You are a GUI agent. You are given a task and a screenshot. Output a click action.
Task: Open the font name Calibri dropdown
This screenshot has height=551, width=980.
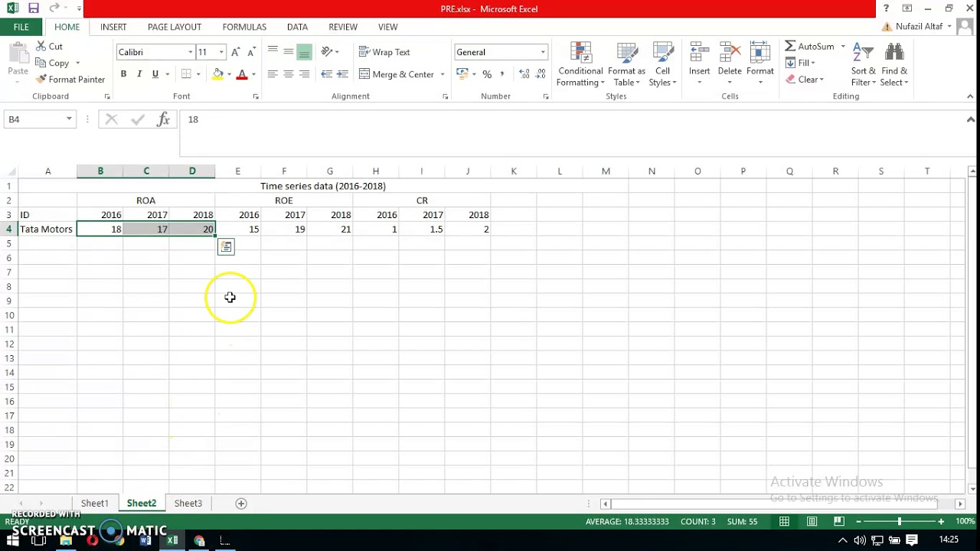(191, 52)
